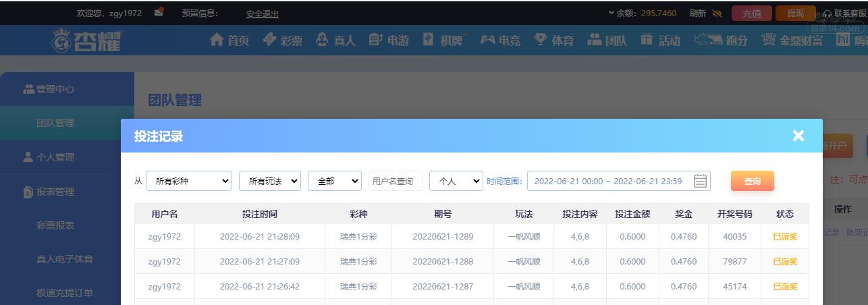Click the 余额 amount 295.7460
868x305 pixels.
coord(659,13)
